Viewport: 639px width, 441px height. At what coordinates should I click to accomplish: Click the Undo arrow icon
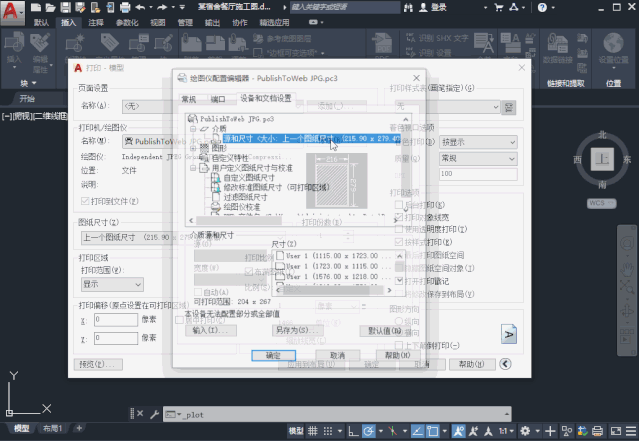tap(140, 7)
